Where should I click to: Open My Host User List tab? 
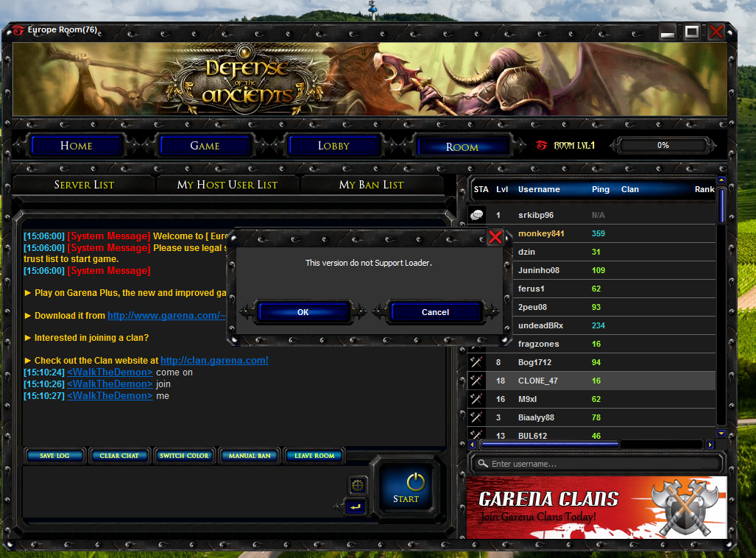click(x=227, y=185)
